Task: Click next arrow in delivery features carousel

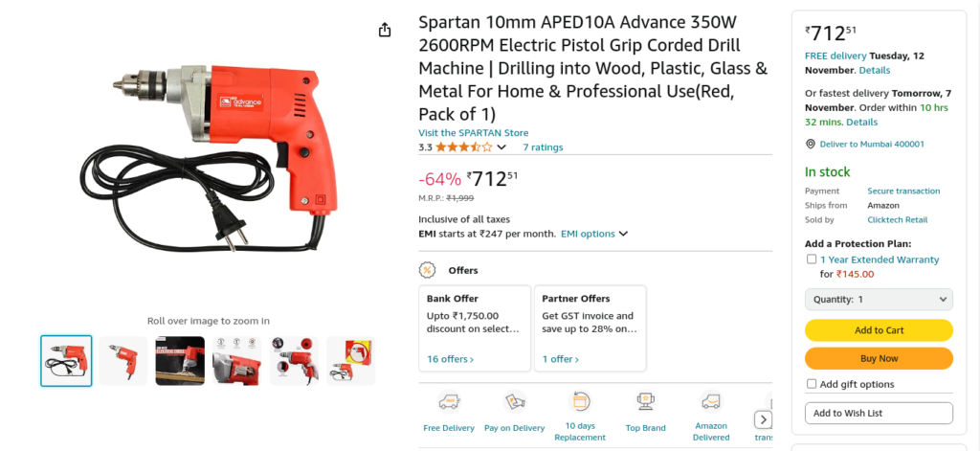Action: [x=763, y=419]
